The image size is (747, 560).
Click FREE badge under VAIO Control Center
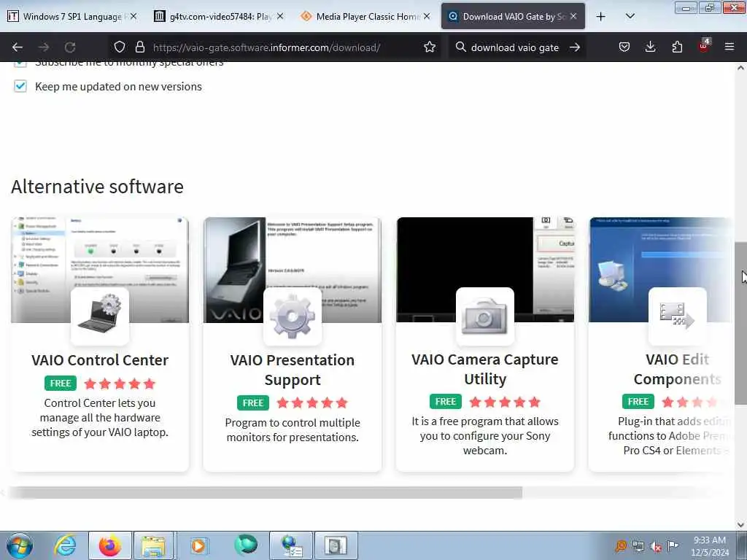[x=61, y=384]
